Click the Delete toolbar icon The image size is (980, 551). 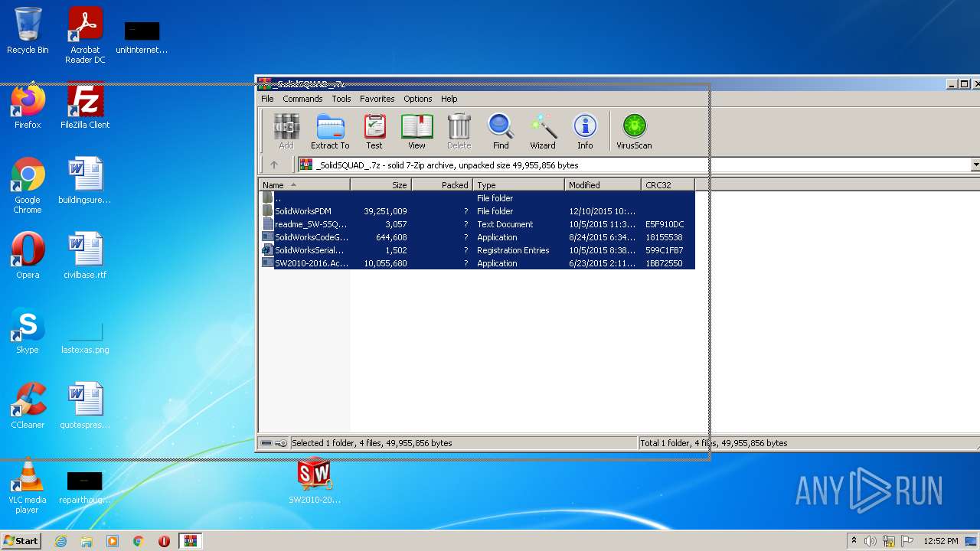459,132
